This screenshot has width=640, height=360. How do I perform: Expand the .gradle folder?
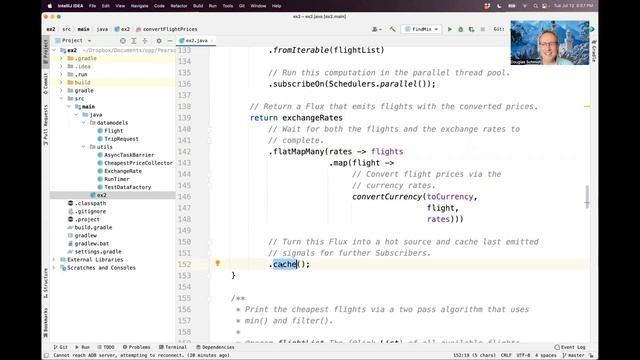click(x=61, y=58)
